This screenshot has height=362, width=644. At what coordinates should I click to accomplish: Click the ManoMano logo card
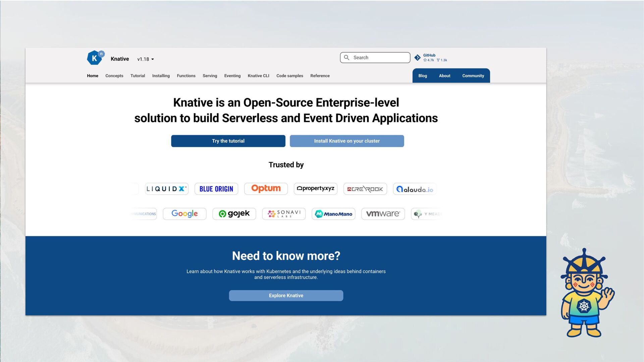point(333,214)
